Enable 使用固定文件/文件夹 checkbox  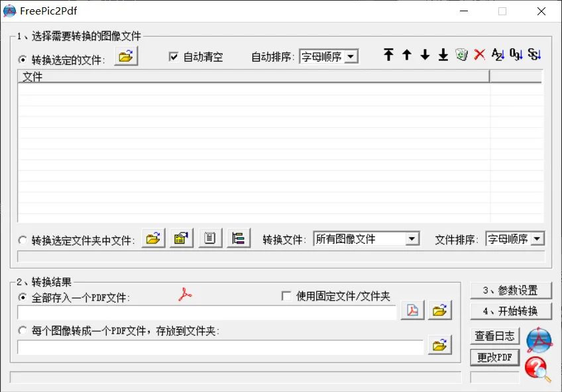coord(286,296)
